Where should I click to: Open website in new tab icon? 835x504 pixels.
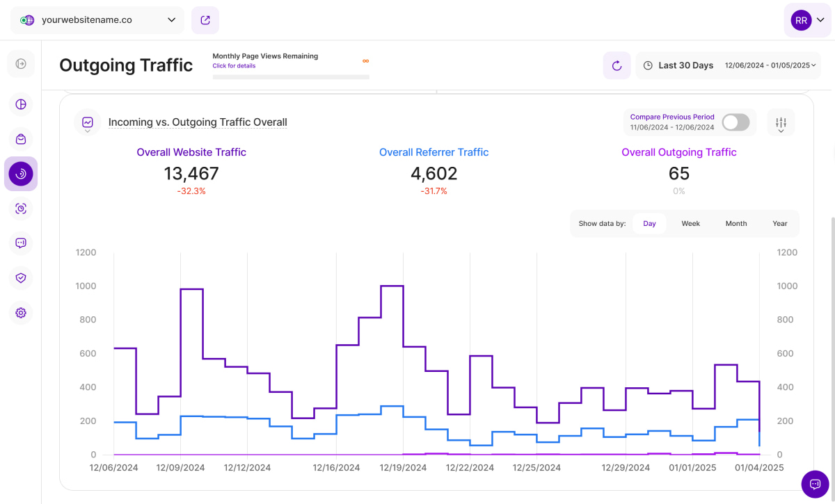(x=205, y=20)
